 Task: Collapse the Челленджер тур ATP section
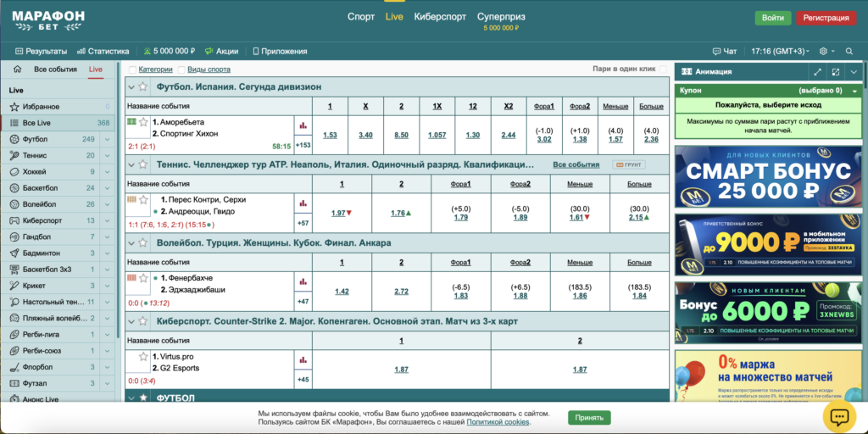[x=131, y=165]
